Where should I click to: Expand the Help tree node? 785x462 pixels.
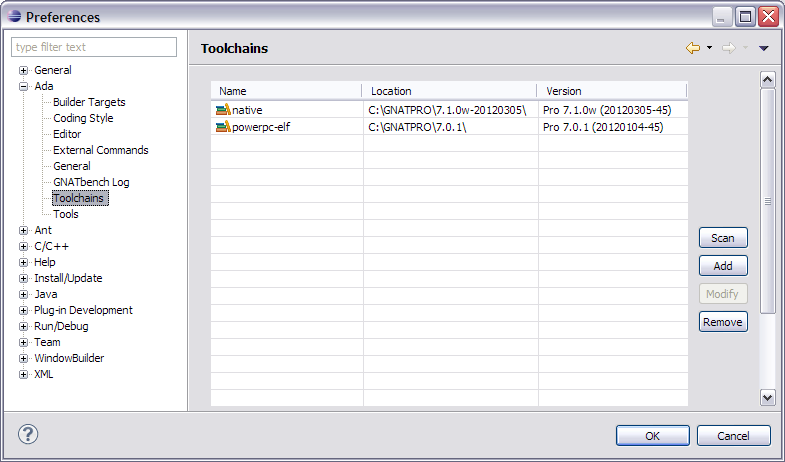23,262
